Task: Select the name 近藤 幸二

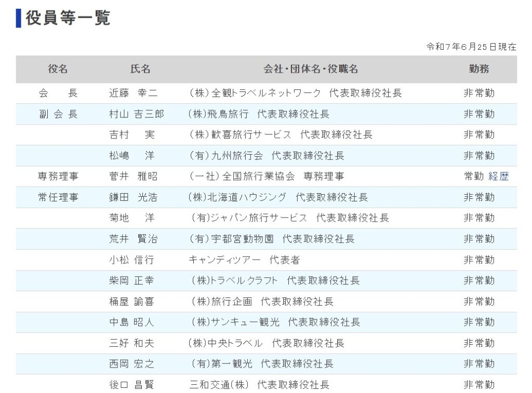Action: pos(134,93)
